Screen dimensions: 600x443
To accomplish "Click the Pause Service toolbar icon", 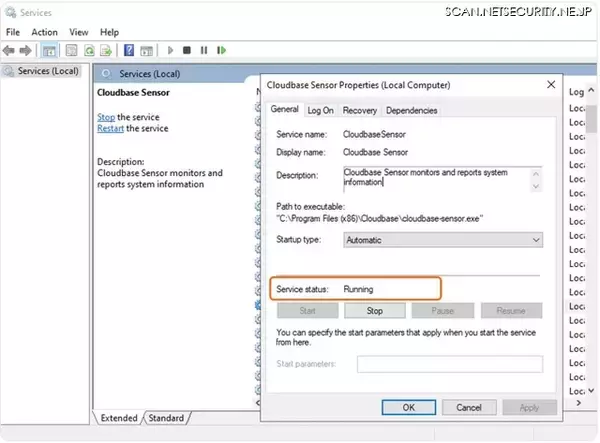I will 204,50.
